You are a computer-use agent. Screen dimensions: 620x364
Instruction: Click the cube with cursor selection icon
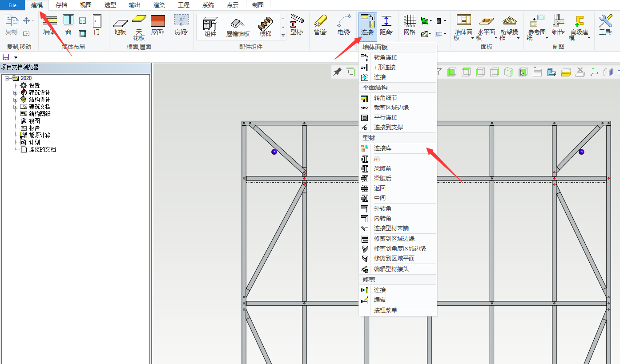[x=523, y=72]
